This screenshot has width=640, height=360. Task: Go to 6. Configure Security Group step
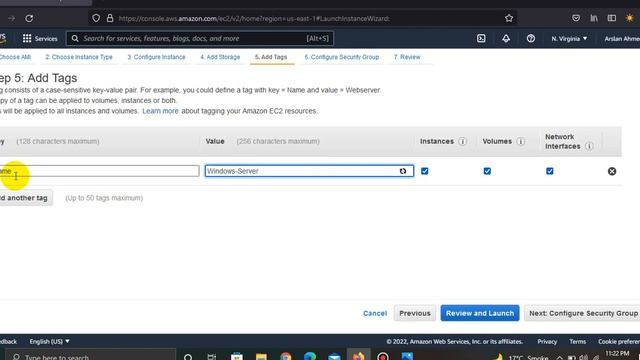point(342,57)
